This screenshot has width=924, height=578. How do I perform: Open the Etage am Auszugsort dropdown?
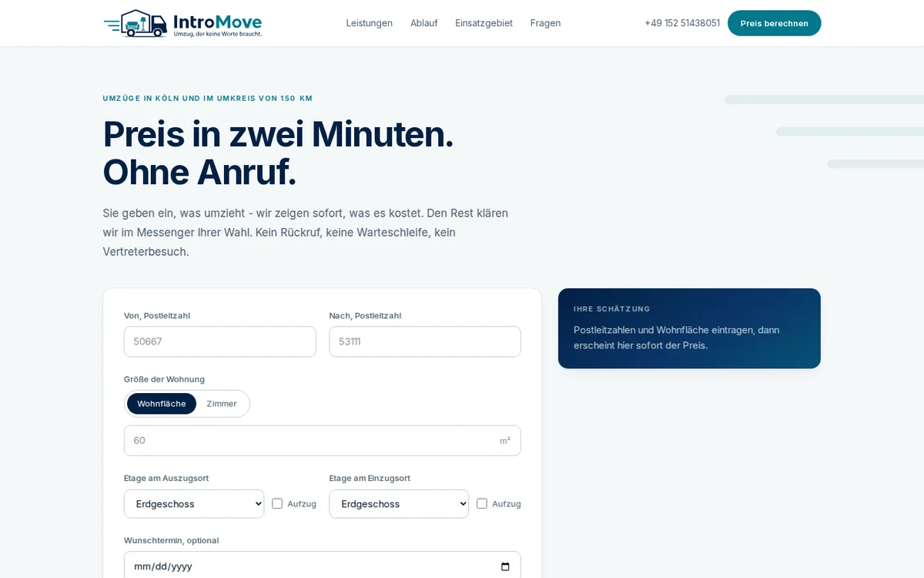194,504
